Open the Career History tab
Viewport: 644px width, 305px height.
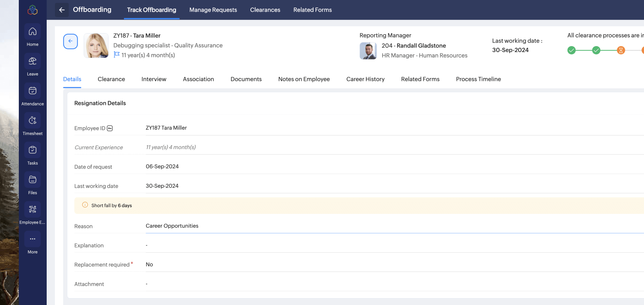point(365,79)
